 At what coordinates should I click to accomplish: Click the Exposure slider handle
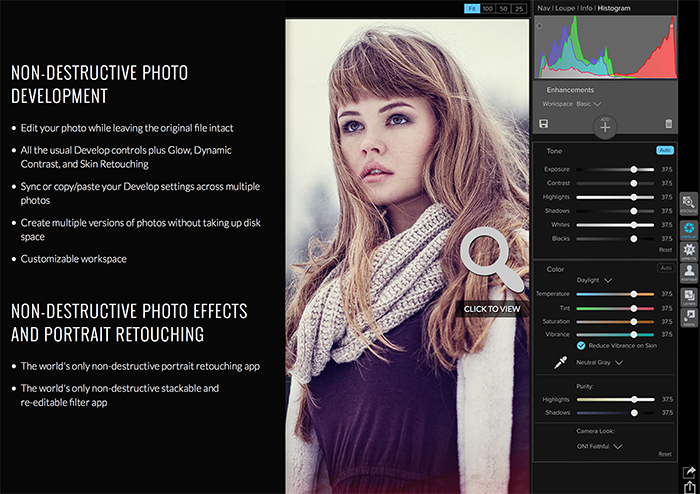(x=634, y=169)
